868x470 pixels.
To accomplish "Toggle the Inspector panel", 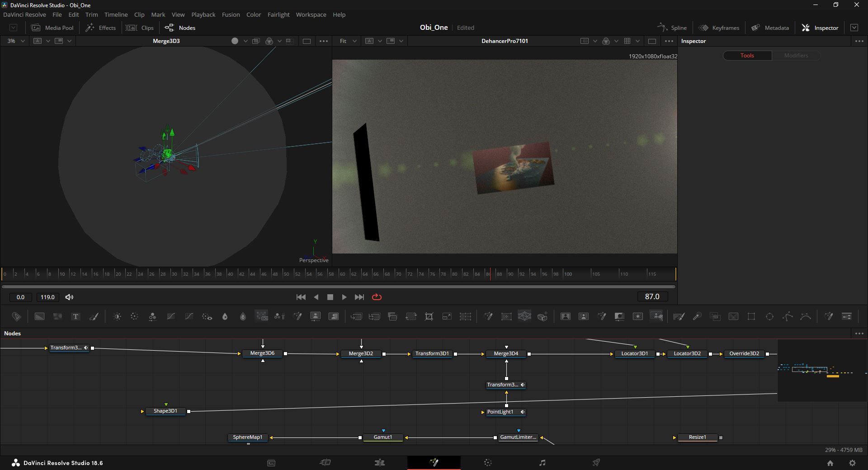I will click(x=820, y=28).
